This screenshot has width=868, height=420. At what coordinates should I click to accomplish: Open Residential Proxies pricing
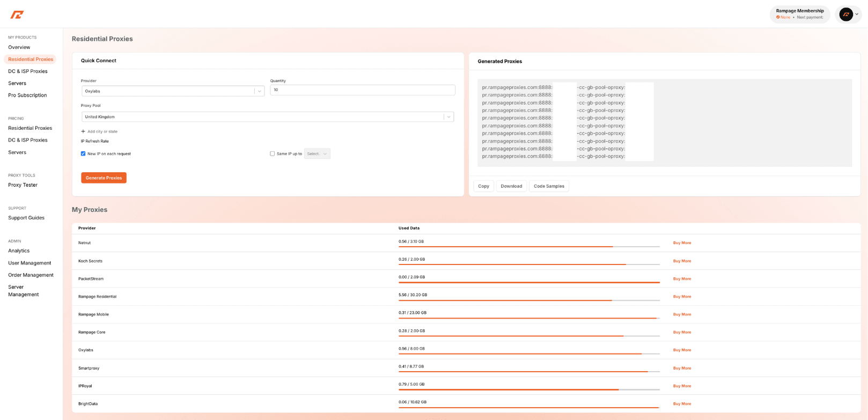pyautogui.click(x=30, y=128)
